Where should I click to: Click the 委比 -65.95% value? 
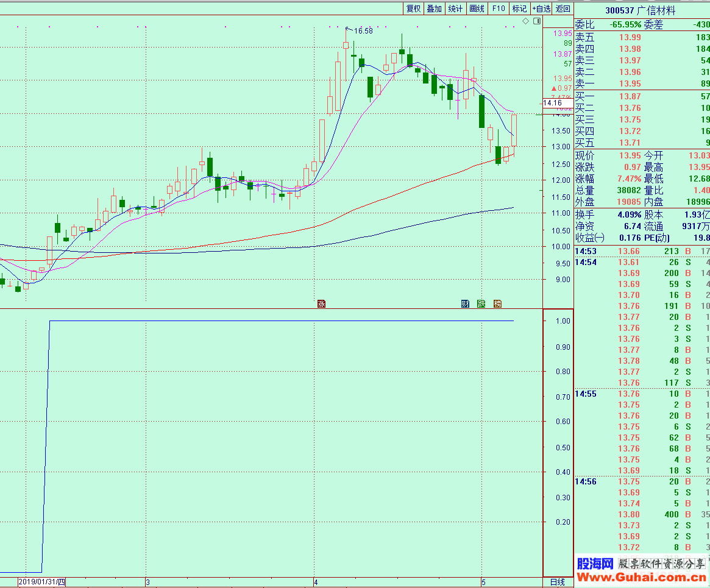(625, 25)
